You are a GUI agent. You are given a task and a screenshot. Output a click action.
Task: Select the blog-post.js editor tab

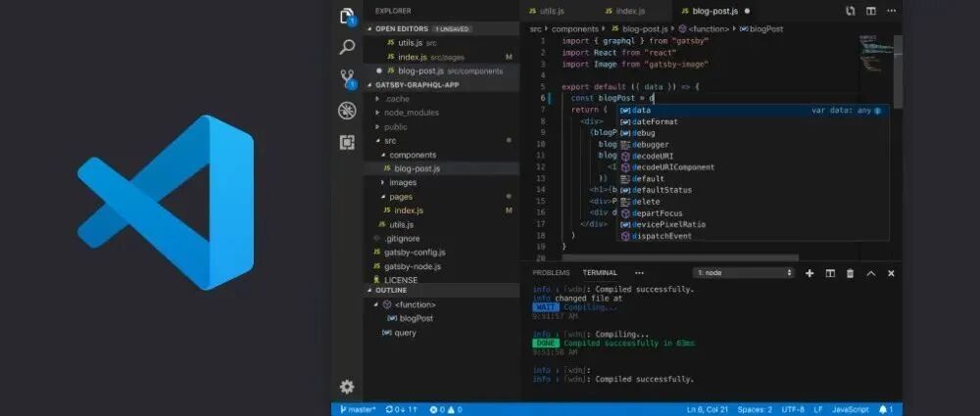(x=716, y=11)
